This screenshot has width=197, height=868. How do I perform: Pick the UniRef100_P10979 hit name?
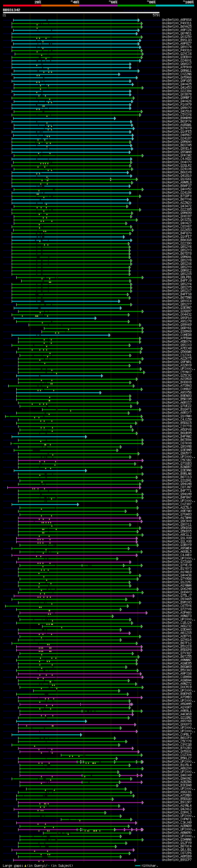point(177,104)
